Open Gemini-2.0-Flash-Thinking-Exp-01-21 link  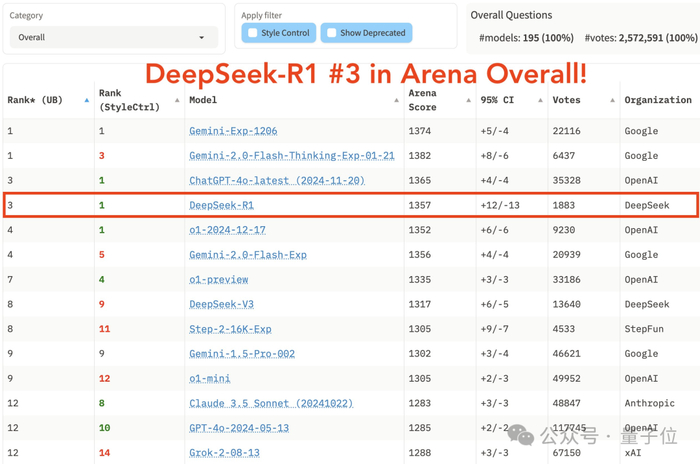292,155
